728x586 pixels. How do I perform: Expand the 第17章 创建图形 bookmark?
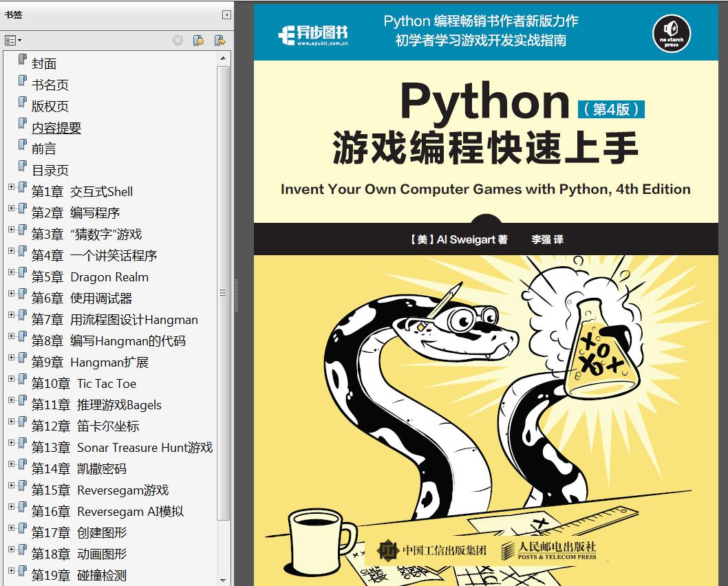pos(12,528)
